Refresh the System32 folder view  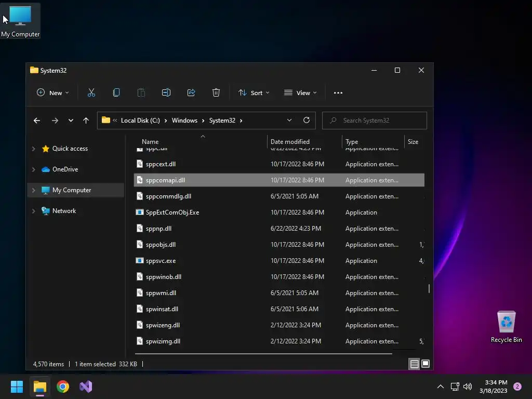[307, 120]
